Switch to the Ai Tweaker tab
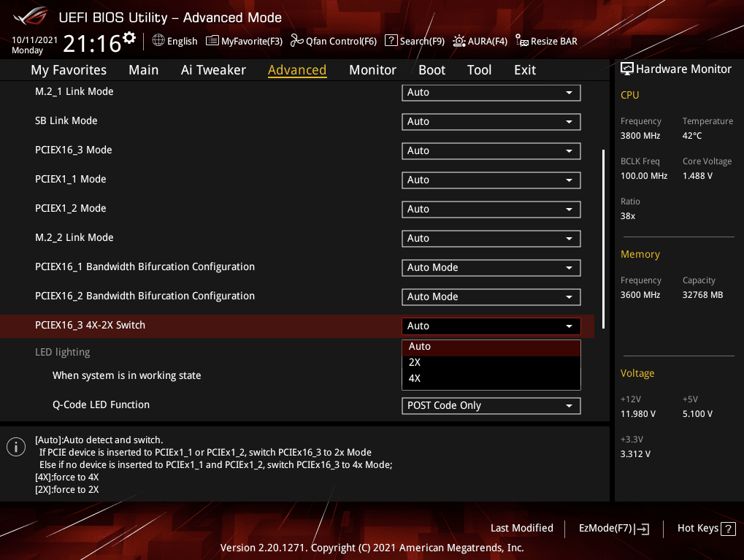 [213, 70]
